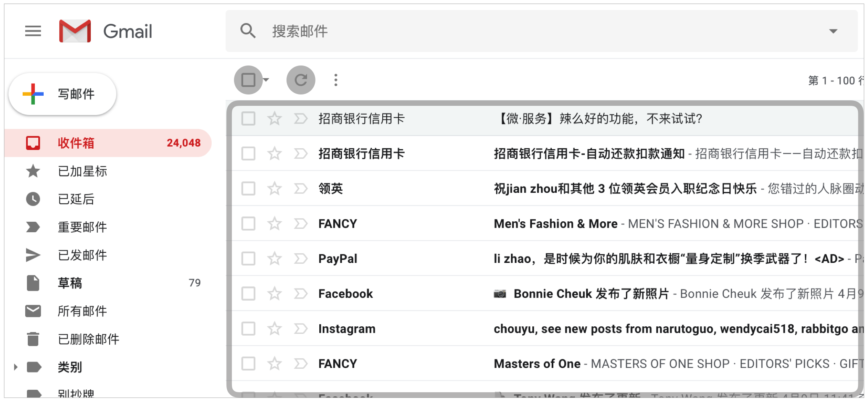
Task: Click the 24,048 inbox count
Action: [184, 143]
